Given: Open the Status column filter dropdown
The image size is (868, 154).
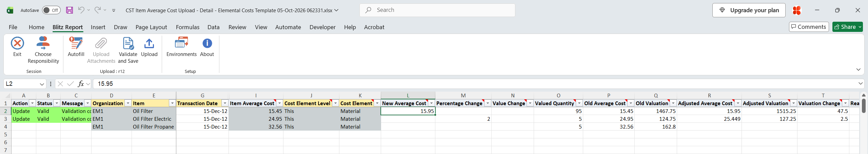Looking at the screenshot, I should pos(57,103).
